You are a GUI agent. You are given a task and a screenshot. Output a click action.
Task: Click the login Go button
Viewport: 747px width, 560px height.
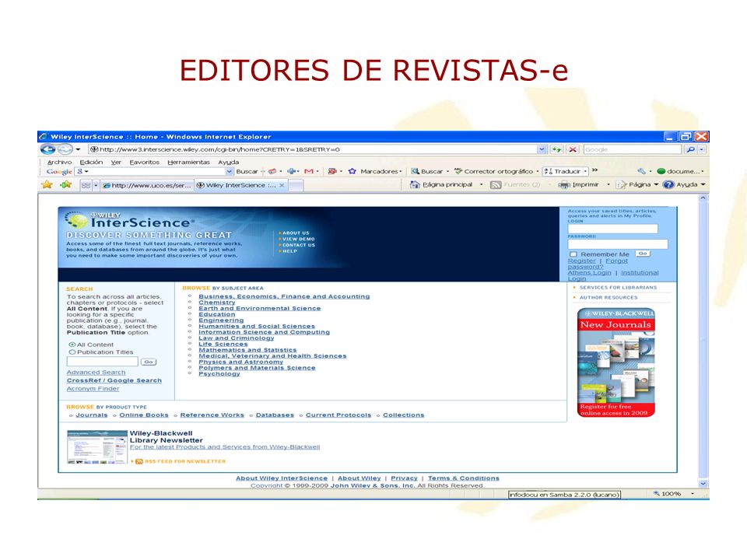[643, 254]
